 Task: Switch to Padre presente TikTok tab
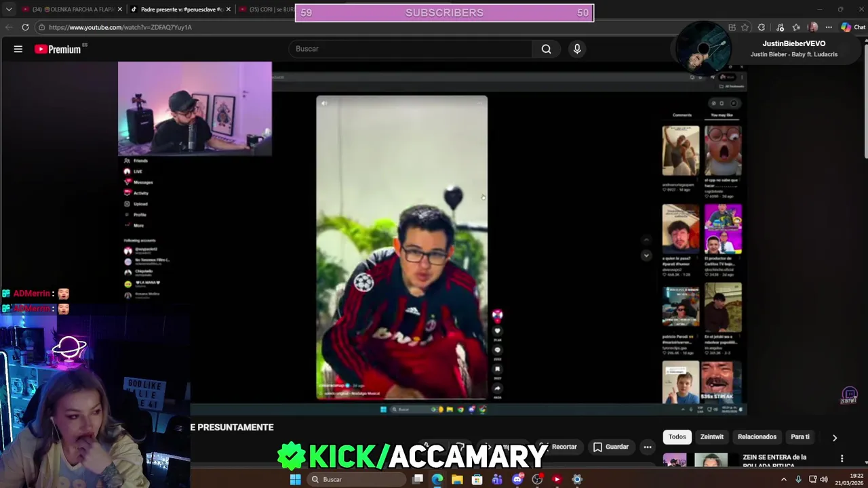[180, 9]
